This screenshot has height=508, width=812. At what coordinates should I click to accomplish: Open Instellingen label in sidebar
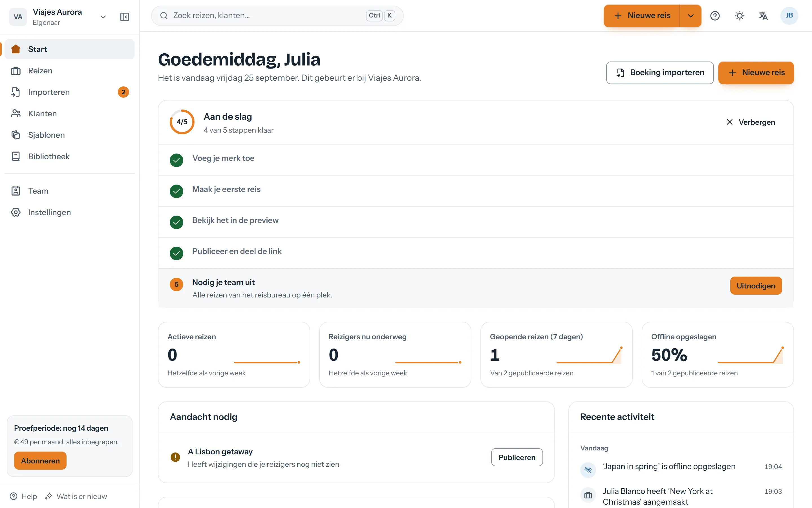tap(49, 212)
